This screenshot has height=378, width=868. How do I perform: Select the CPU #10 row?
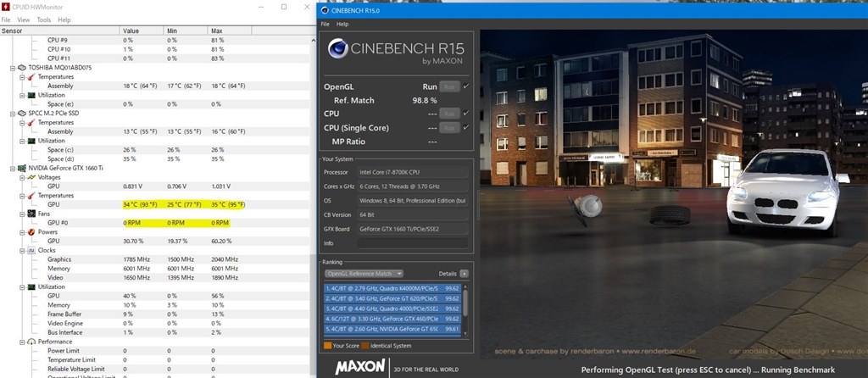pyautogui.click(x=155, y=49)
